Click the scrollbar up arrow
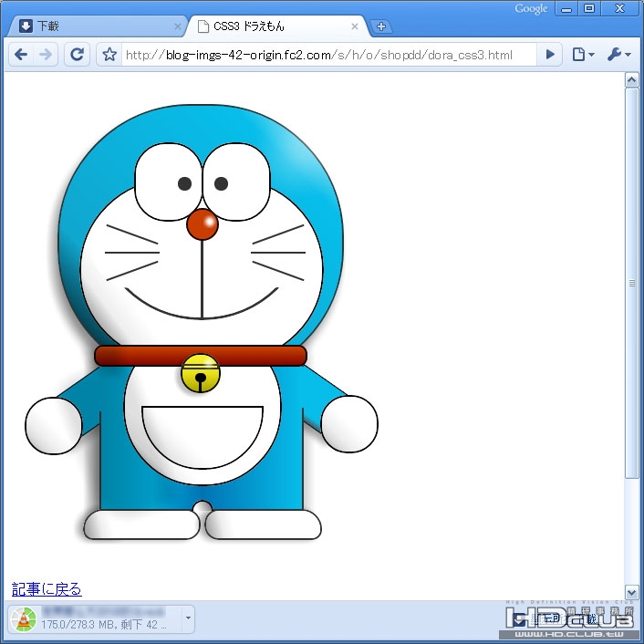Screen dimensions: 644x644 click(x=631, y=80)
